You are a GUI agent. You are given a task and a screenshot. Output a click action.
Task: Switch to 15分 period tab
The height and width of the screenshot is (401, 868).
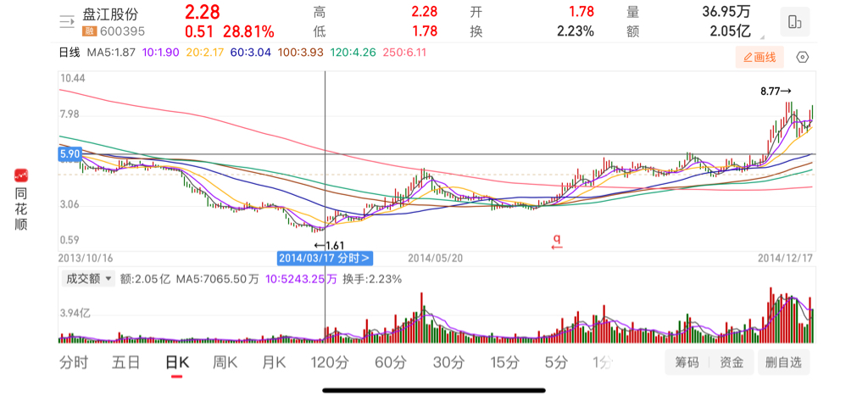[x=505, y=363]
